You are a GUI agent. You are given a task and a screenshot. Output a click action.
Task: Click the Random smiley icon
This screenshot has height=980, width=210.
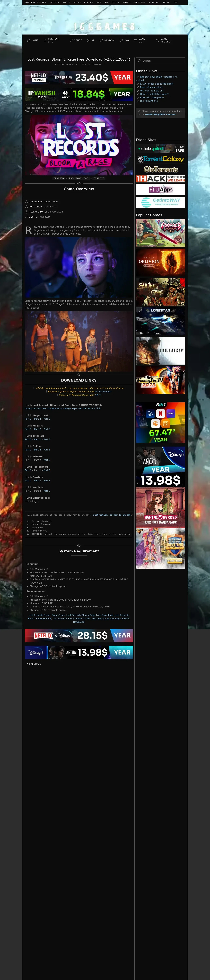101,40
